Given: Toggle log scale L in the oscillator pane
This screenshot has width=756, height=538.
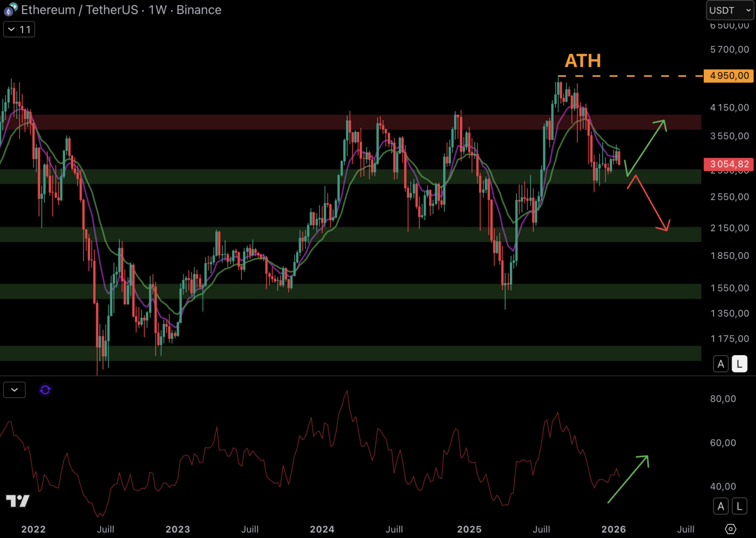Looking at the screenshot, I should click(x=740, y=507).
